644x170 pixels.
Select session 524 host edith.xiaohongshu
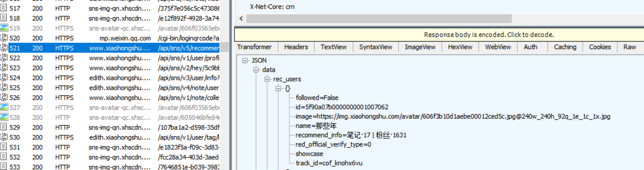[120, 78]
